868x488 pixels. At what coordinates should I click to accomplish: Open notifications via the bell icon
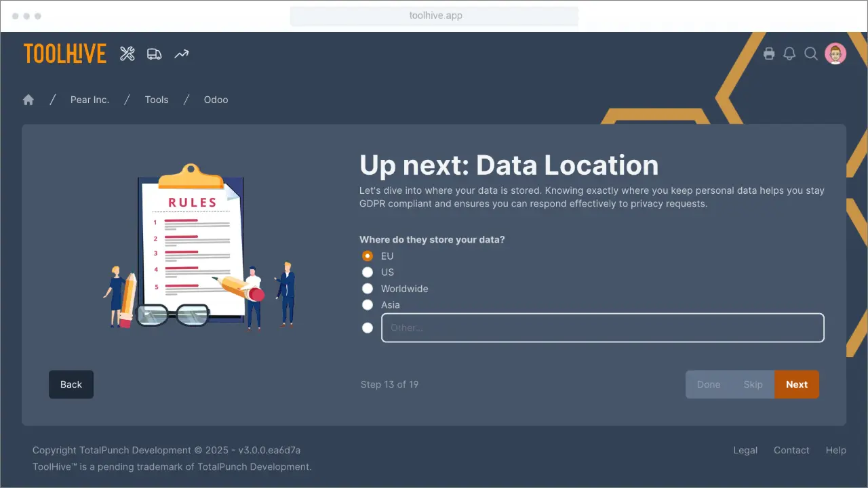pos(789,54)
